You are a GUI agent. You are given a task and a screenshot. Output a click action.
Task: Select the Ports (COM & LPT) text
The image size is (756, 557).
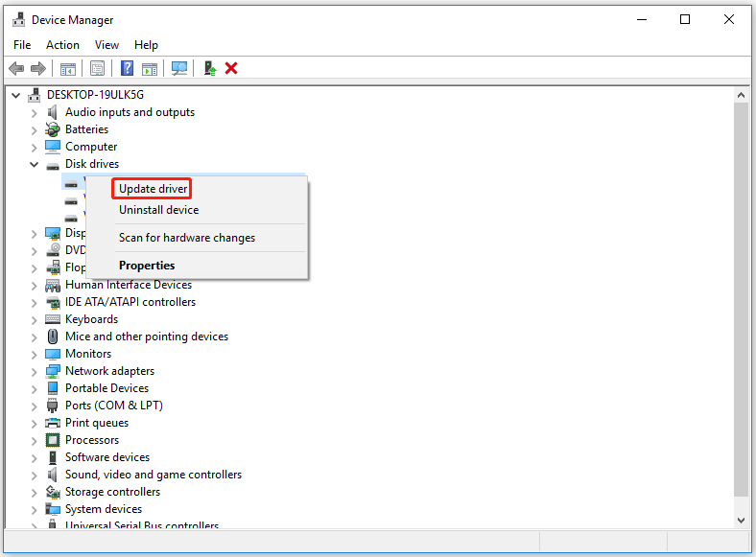click(114, 406)
